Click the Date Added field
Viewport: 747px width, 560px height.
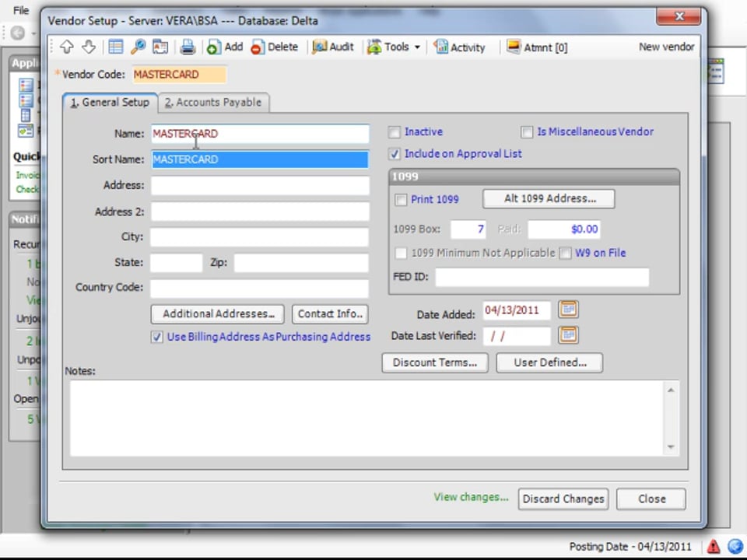click(517, 310)
